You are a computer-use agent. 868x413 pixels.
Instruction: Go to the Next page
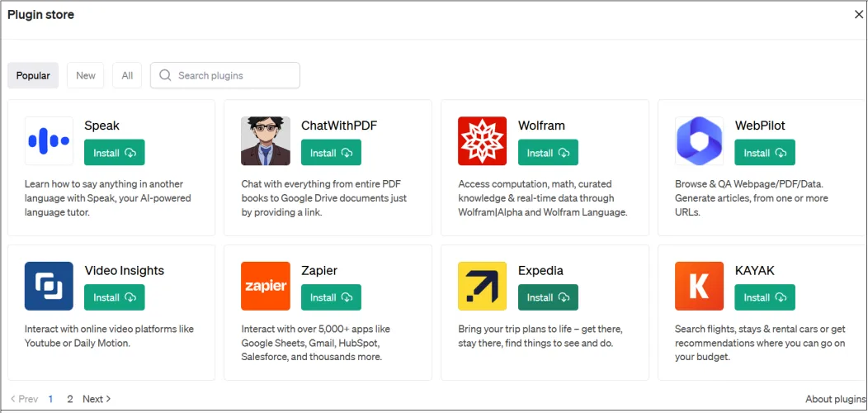click(x=97, y=399)
